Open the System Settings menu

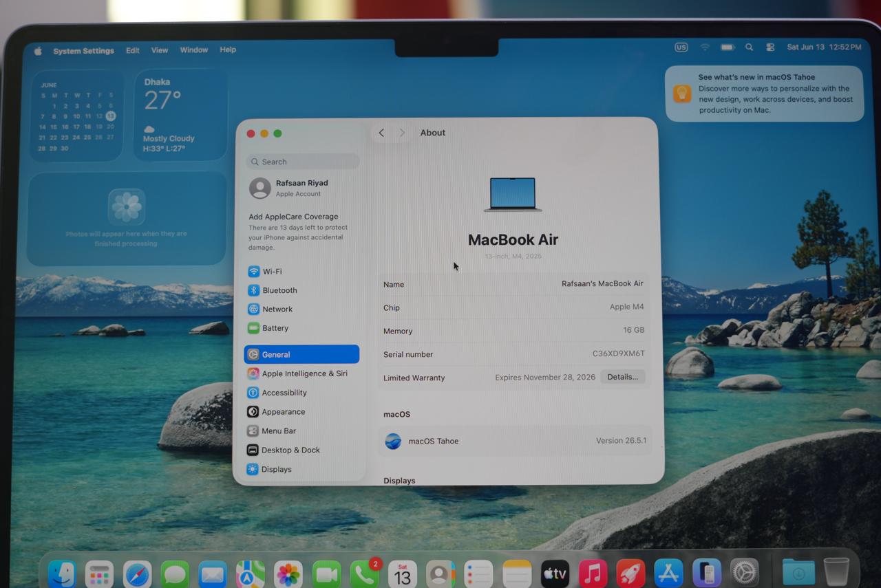coord(83,51)
